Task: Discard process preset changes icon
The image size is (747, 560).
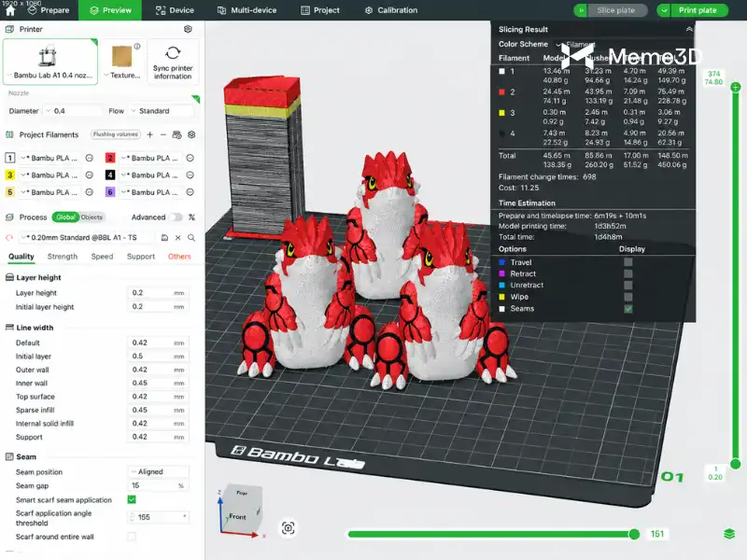Action: click(x=177, y=238)
